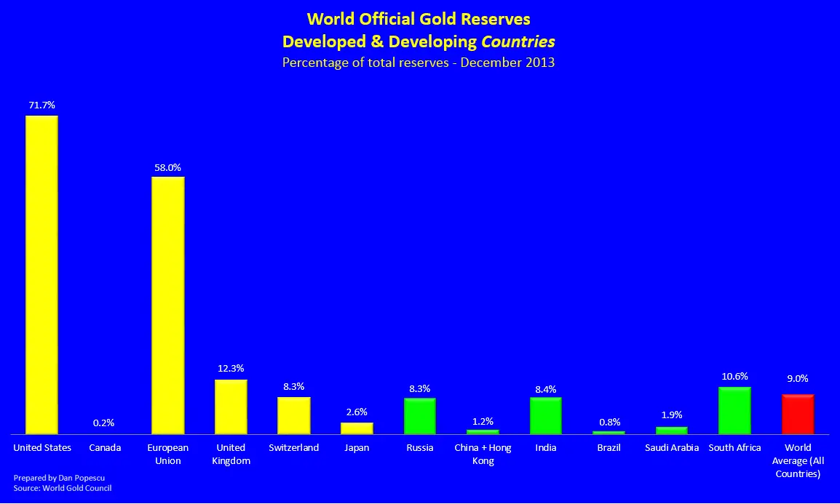This screenshot has width=840, height=504.
Task: Select the 58.0% data label
Action: 167,167
